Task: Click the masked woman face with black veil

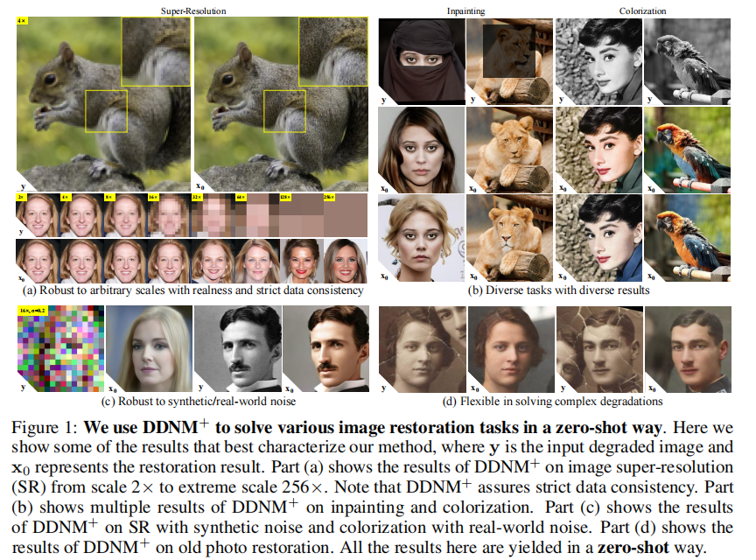Action: point(422,62)
